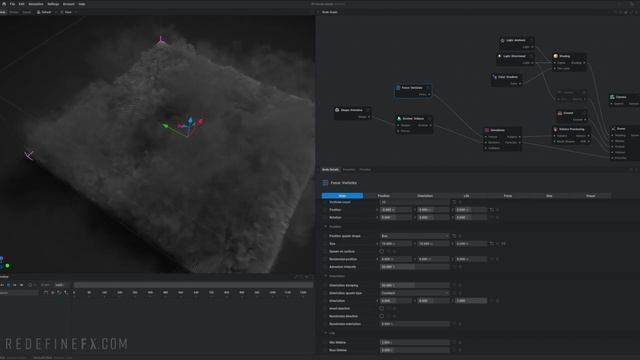The height and width of the screenshot is (360, 640).
Task: Open the File menu
Action: (x=13, y=4)
